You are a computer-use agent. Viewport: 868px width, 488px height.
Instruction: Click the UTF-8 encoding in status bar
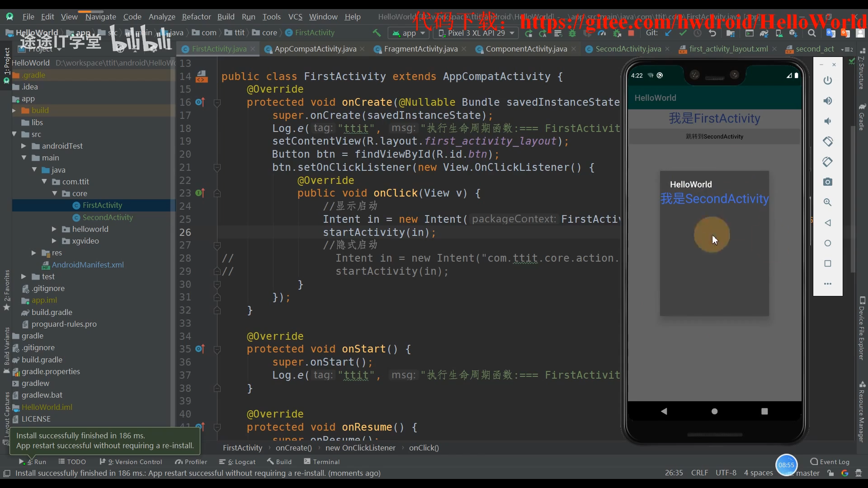(726, 473)
